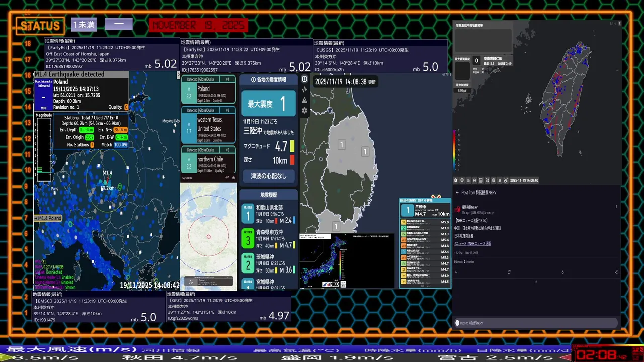Viewport: 644px width, 362px height.
Task: Click the 0 favorites count
Action: 469,262
